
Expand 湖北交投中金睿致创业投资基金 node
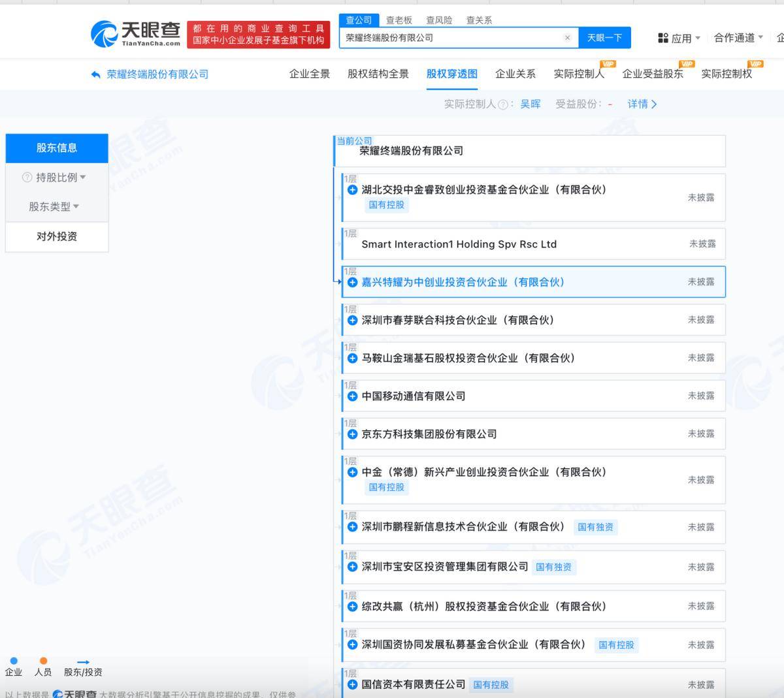(x=352, y=190)
